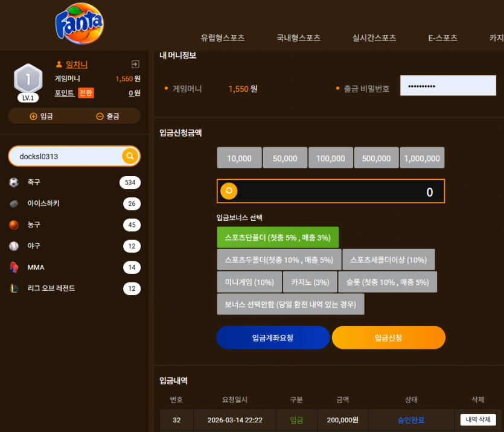
Task: Open the E-스포츠 menu
Action: [x=442, y=38]
